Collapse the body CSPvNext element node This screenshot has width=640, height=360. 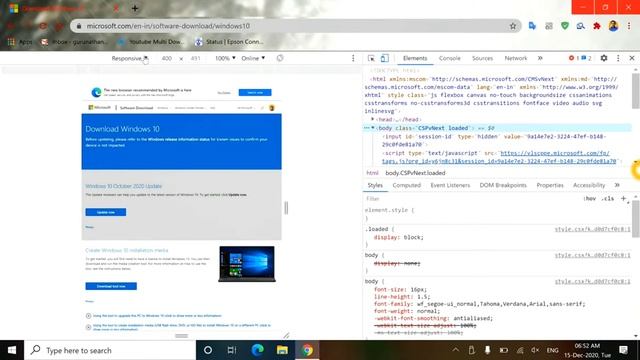[373, 128]
